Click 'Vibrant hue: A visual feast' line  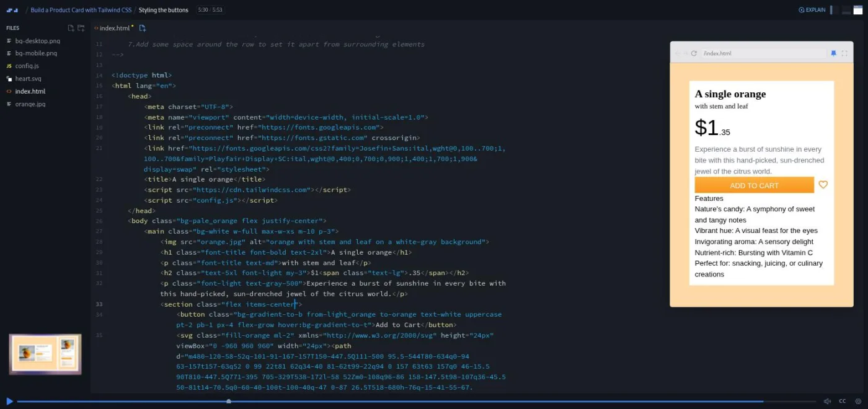point(756,231)
